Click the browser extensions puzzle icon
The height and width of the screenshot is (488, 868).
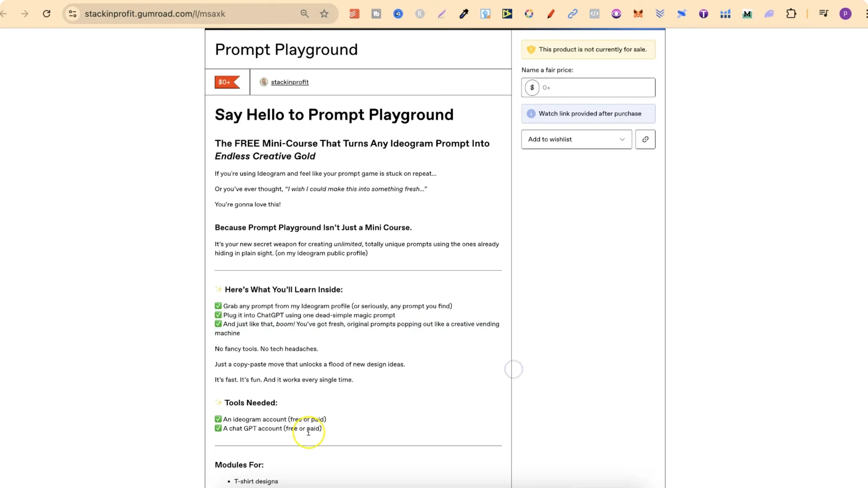click(x=792, y=14)
